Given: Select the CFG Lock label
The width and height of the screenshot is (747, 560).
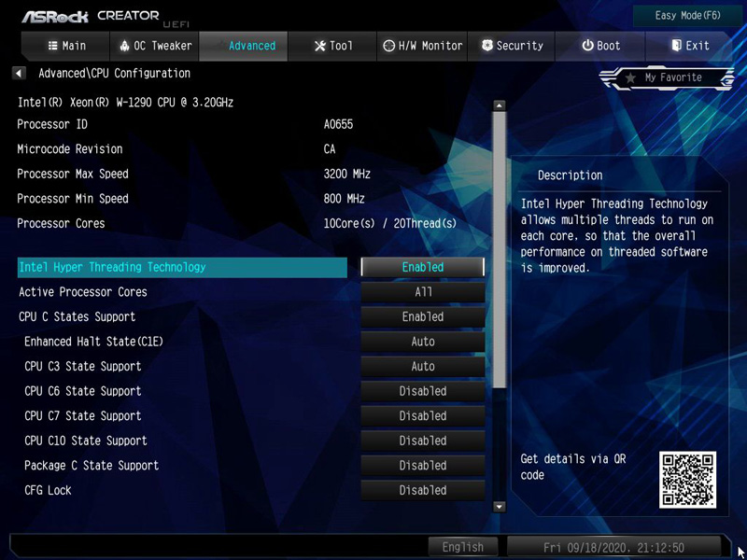Looking at the screenshot, I should [48, 490].
